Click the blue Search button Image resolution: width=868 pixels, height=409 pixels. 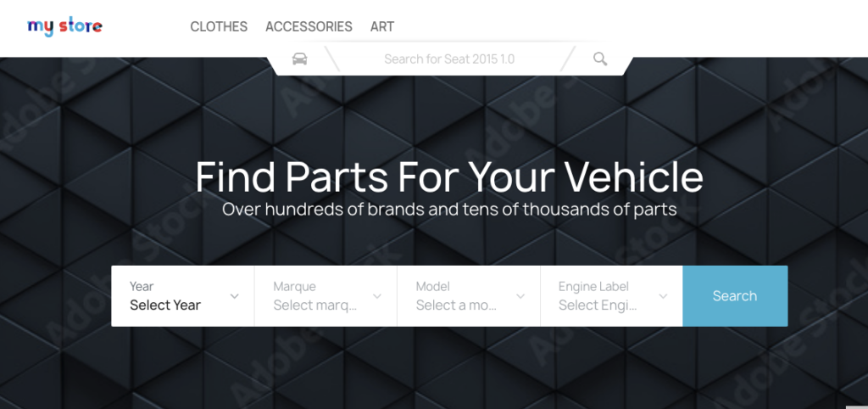(x=735, y=296)
